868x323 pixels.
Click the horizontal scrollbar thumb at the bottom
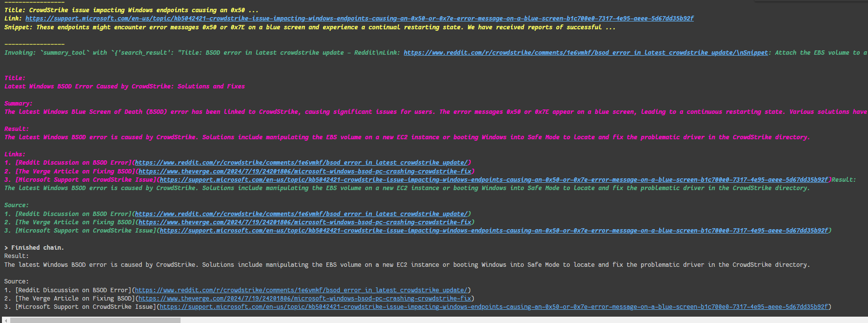coord(95,320)
